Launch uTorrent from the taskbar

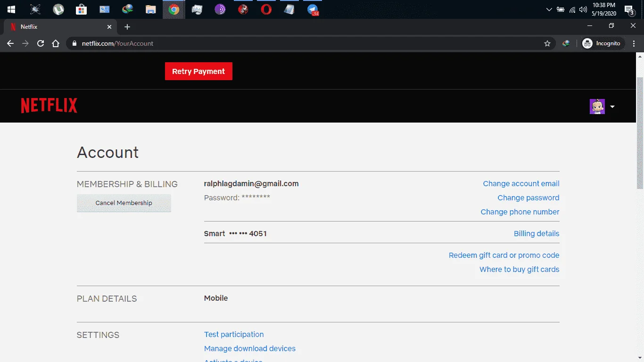tap(58, 9)
